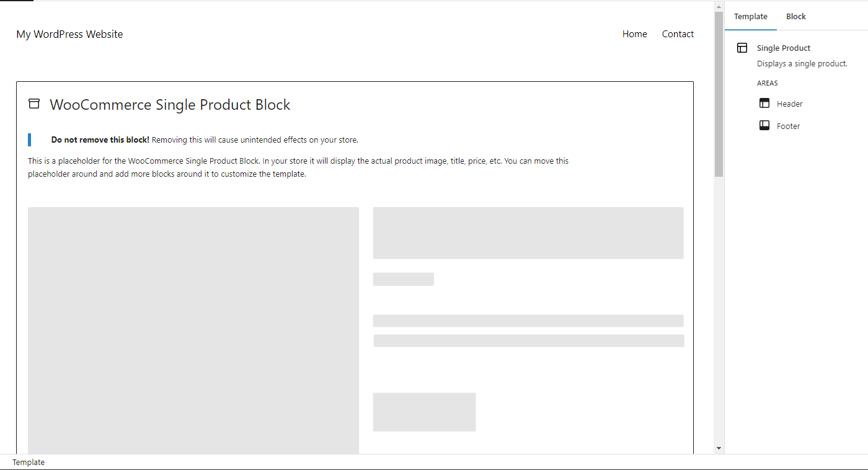Screen dimensions: 868x470
Task: Open the Contact navigation link
Action: click(678, 34)
